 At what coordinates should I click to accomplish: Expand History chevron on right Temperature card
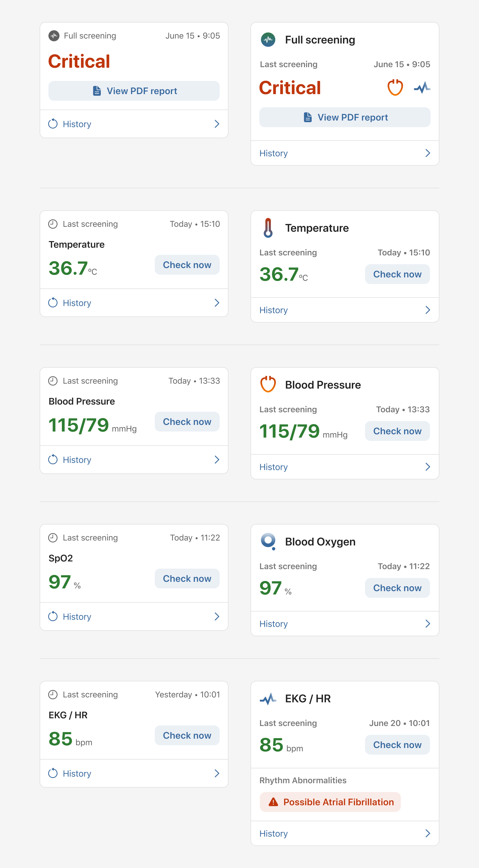click(428, 310)
